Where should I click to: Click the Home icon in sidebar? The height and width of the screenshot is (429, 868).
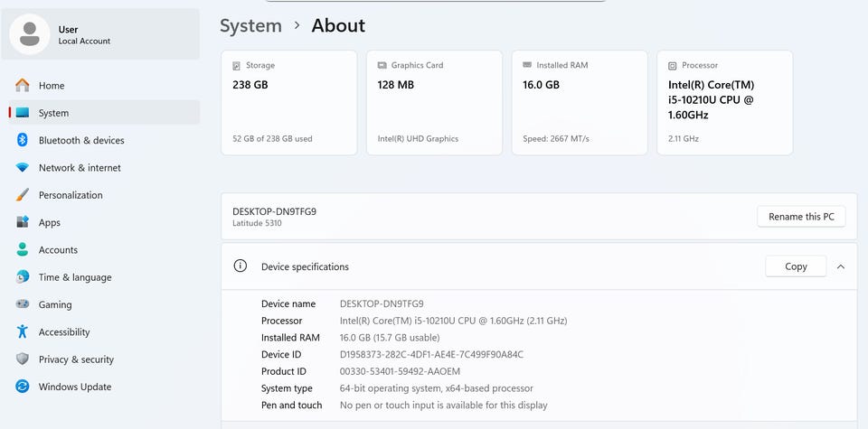pyautogui.click(x=23, y=86)
